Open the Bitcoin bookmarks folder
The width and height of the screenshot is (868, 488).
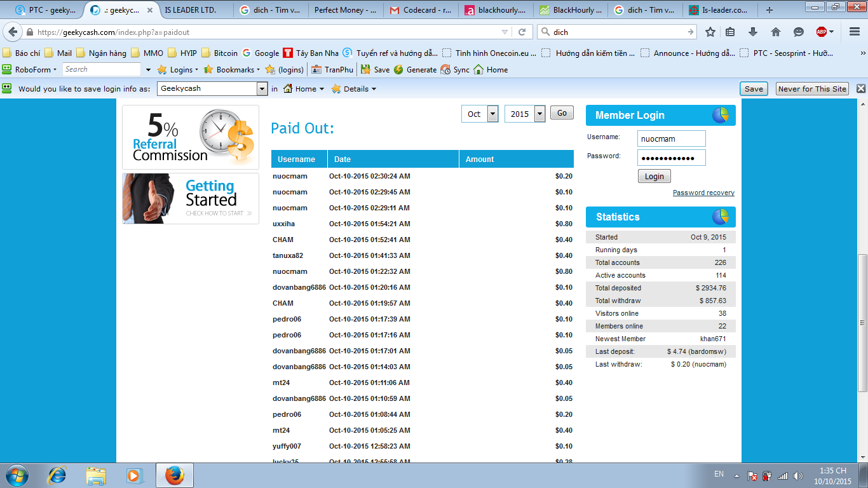(x=219, y=53)
